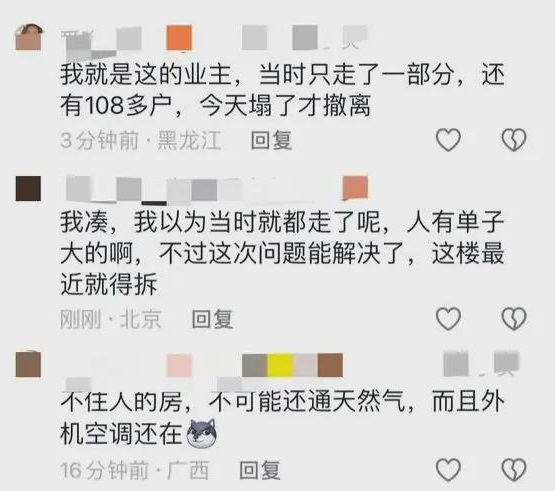Like the 北京 comment about demolition
The image size is (555, 491).
pyautogui.click(x=448, y=319)
